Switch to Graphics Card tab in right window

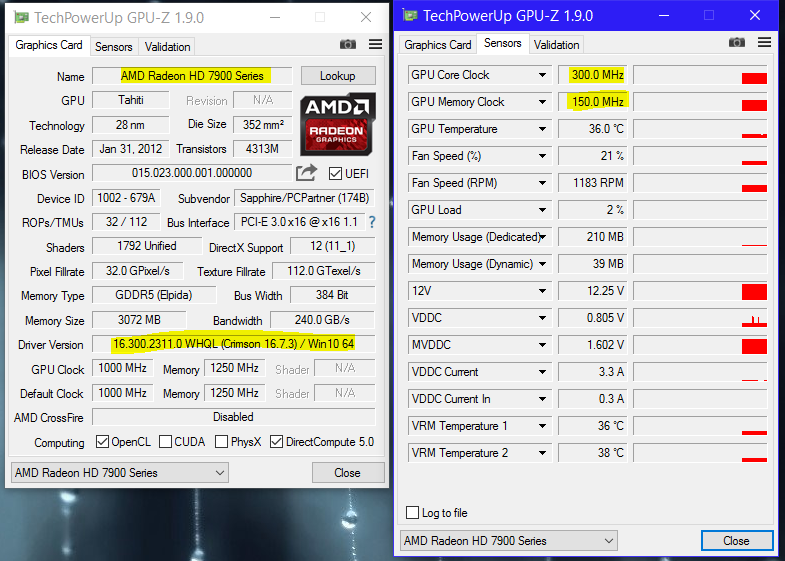pos(438,45)
